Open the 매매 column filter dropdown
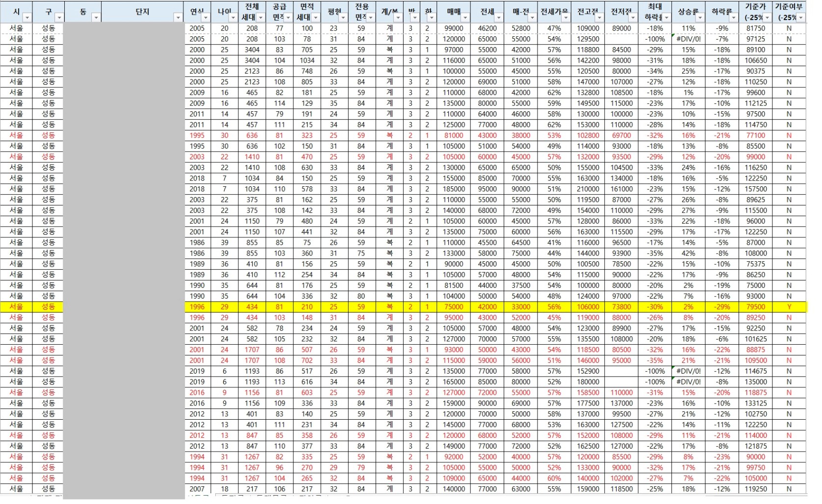 (x=465, y=18)
